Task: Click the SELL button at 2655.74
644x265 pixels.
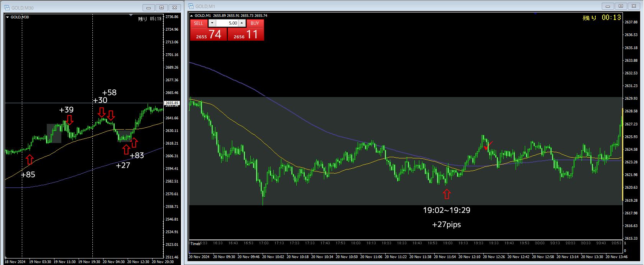Action: 209,35
